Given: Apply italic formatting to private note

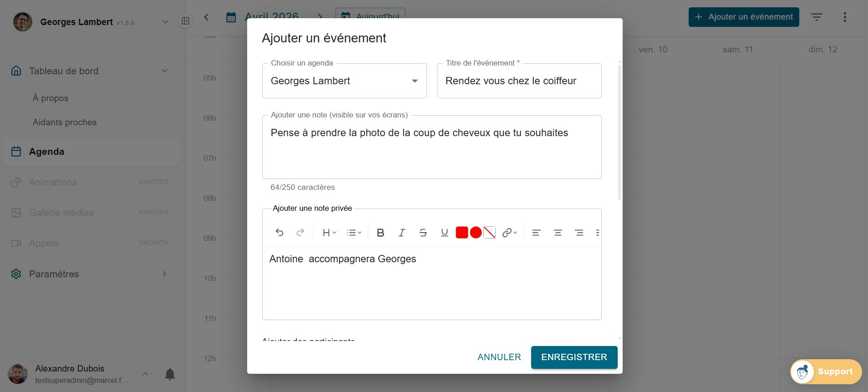Looking at the screenshot, I should point(401,233).
